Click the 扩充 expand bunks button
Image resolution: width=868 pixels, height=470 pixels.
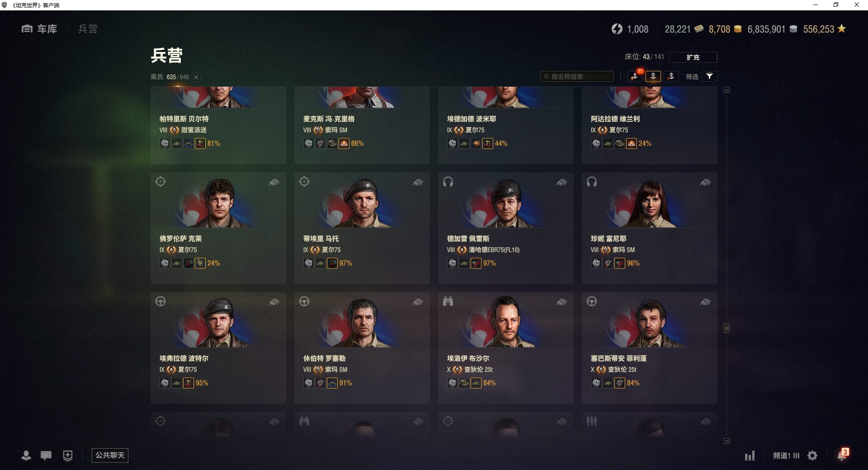tap(693, 57)
